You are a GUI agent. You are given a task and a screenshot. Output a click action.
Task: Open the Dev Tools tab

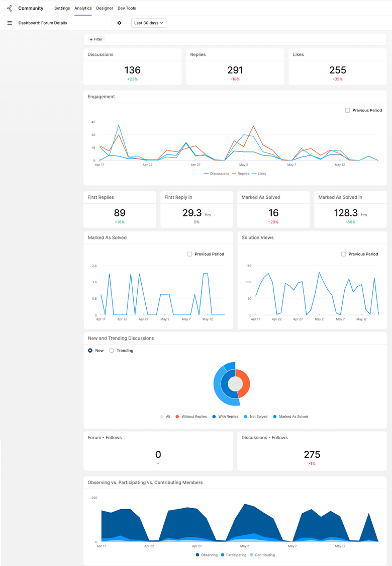[127, 8]
